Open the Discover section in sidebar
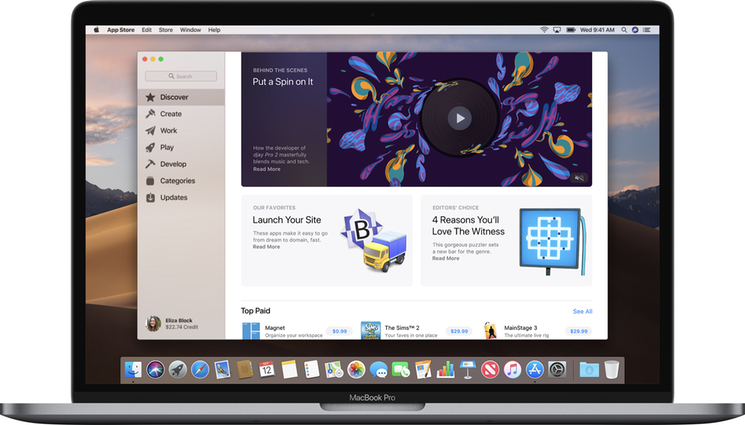This screenshot has width=745, height=425. click(x=173, y=98)
